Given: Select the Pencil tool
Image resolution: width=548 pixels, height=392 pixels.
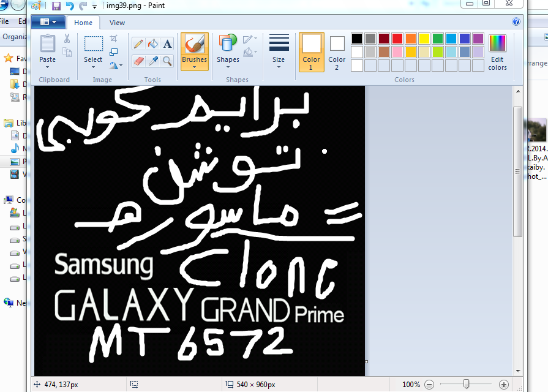Looking at the screenshot, I should [x=138, y=43].
